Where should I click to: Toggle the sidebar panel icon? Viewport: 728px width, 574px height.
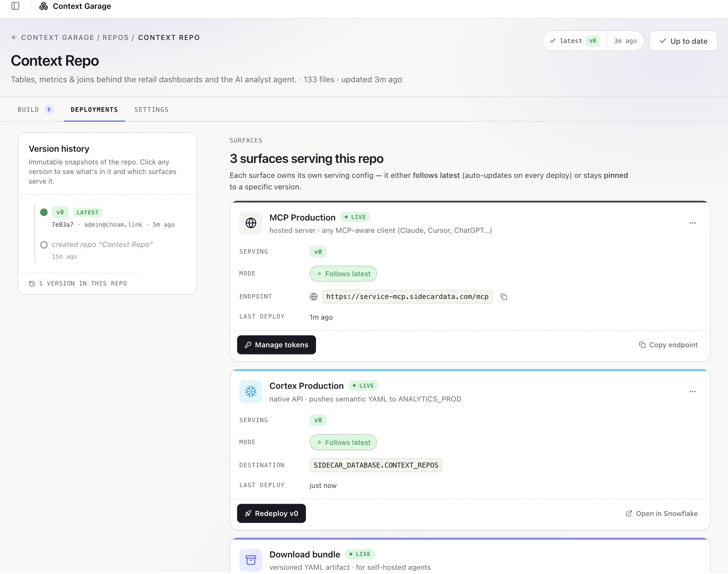15,6
